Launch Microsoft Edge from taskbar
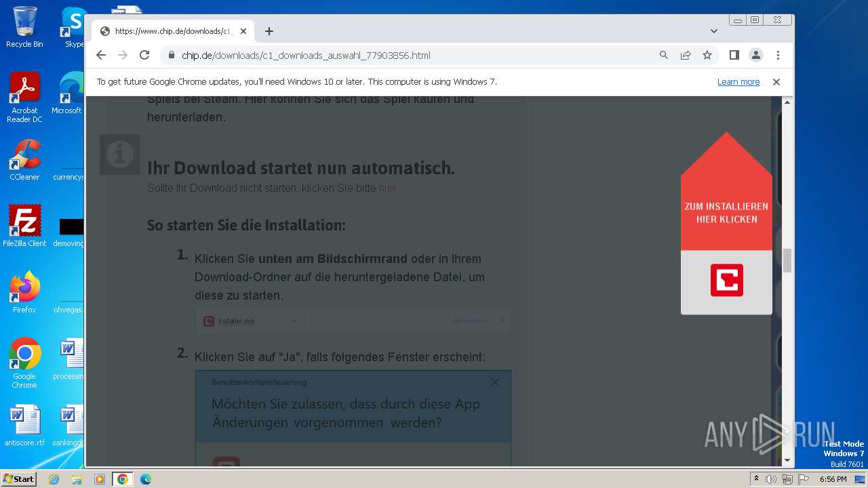The image size is (868, 488). click(145, 479)
